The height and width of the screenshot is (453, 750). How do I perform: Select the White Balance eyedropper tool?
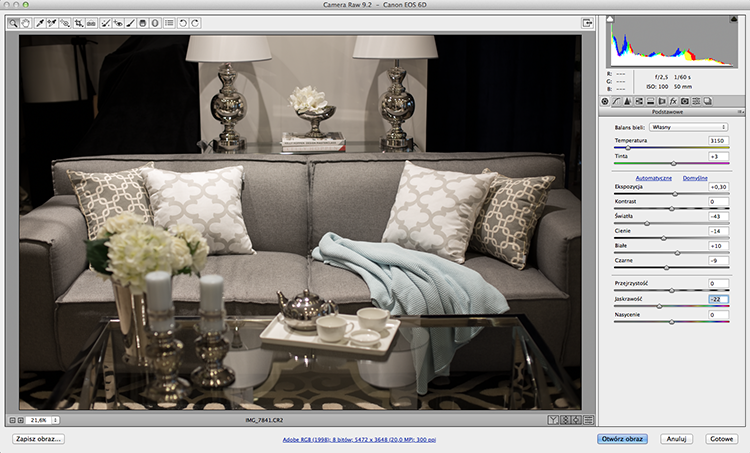(x=40, y=23)
